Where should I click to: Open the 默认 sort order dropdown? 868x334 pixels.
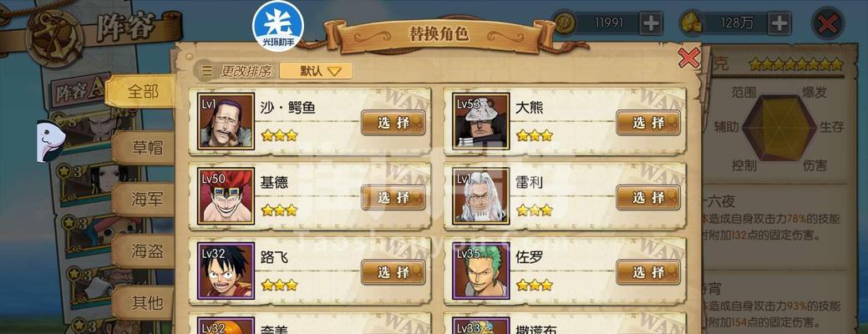(x=316, y=71)
